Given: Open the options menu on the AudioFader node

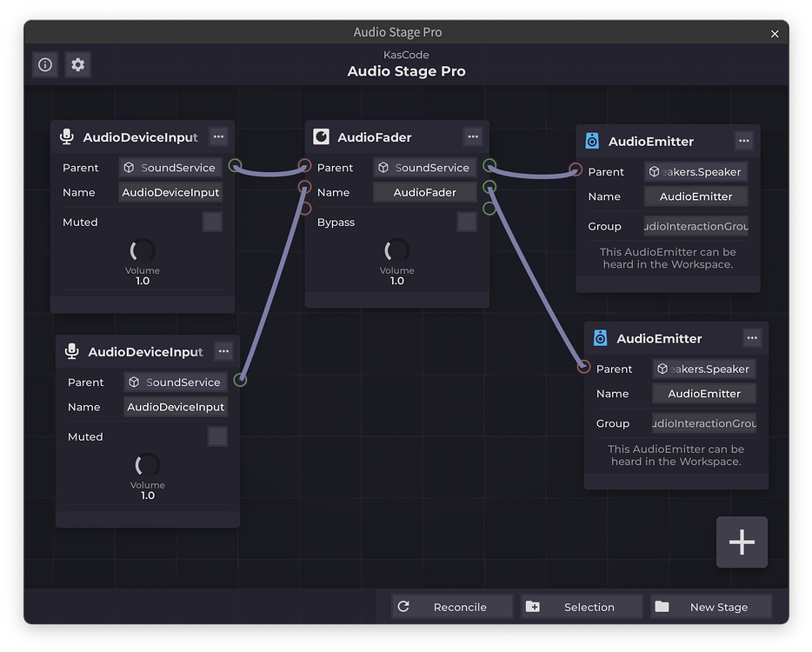Looking at the screenshot, I should pyautogui.click(x=472, y=136).
